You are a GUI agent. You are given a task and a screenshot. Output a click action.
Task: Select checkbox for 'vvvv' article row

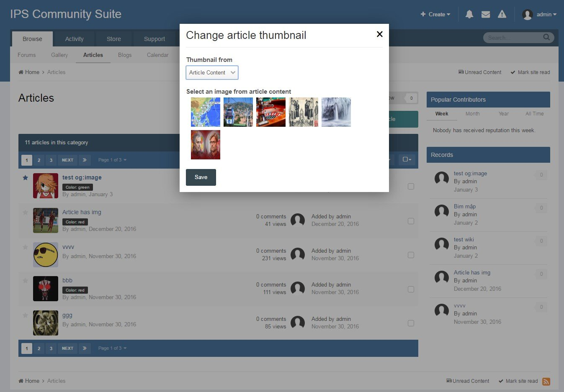pyautogui.click(x=411, y=255)
